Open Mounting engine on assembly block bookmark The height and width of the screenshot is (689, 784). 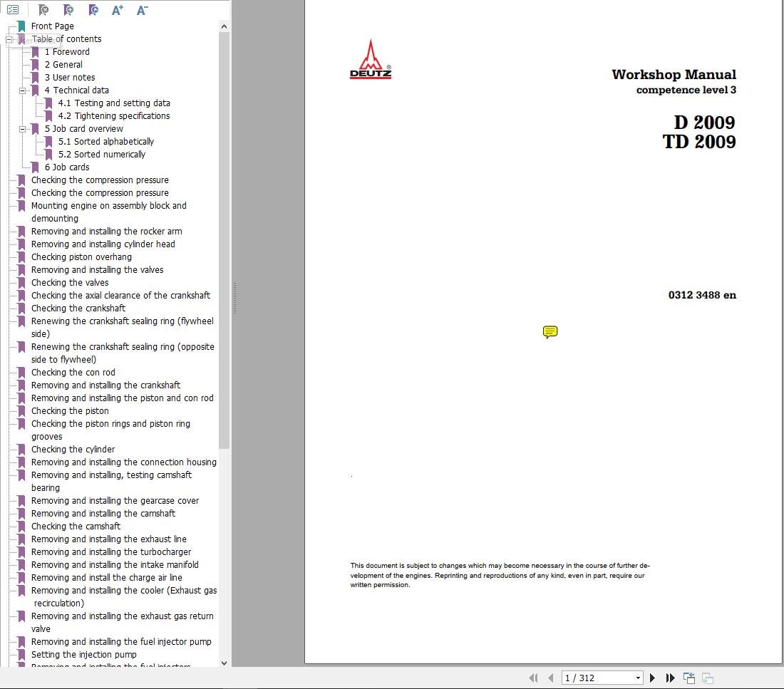[108, 212]
